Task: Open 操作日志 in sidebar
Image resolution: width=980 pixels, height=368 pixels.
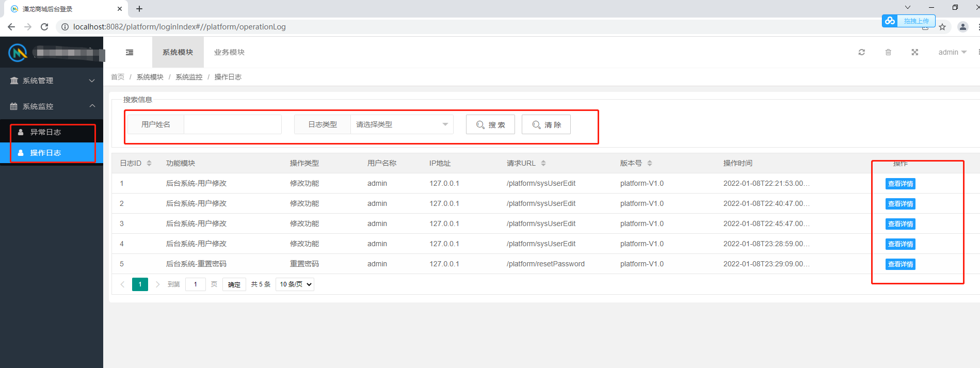Action: [x=52, y=153]
